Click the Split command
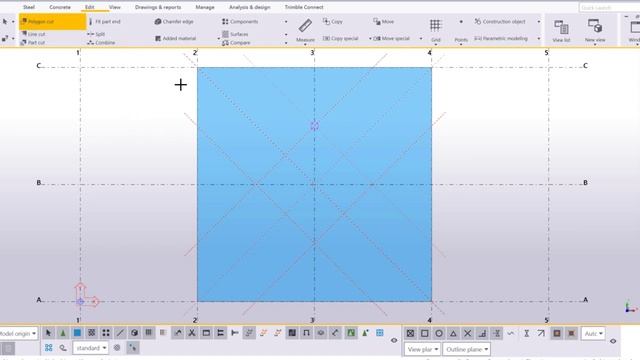Screen dimensions: 640x360 click(x=96, y=34)
